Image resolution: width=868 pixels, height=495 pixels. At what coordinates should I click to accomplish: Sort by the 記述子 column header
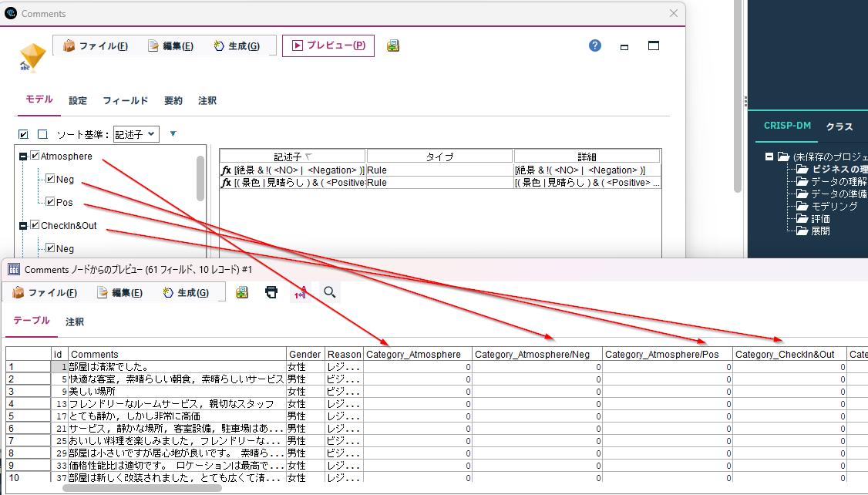click(x=292, y=157)
